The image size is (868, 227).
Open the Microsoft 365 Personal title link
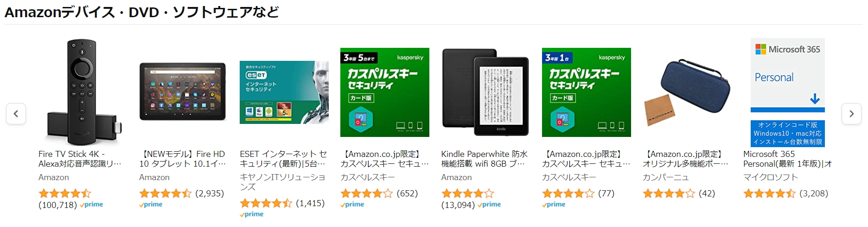pos(787,159)
